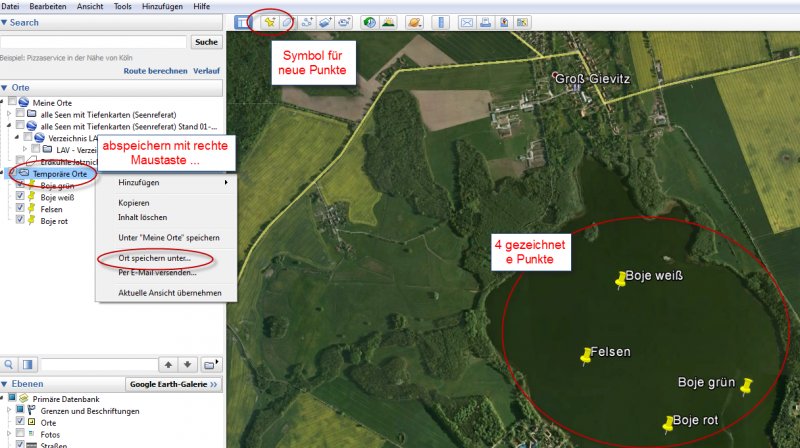Uncheck the Boje rot checkbox

pos(20,220)
